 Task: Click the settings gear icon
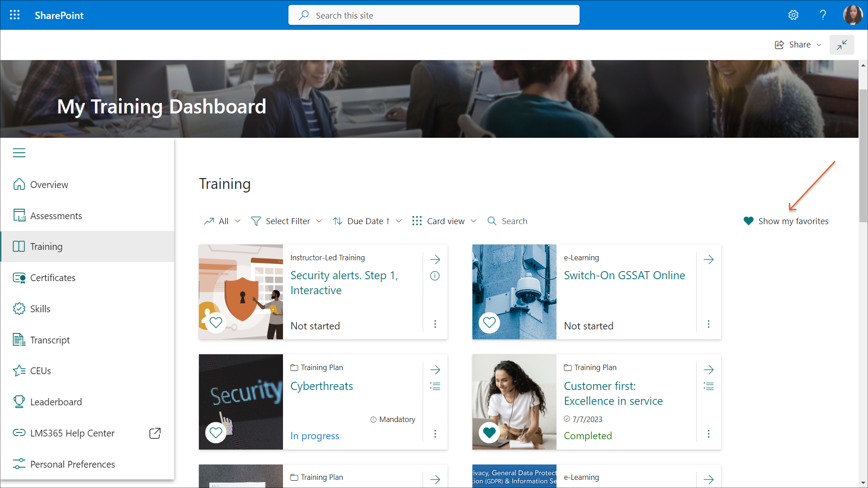click(x=793, y=15)
